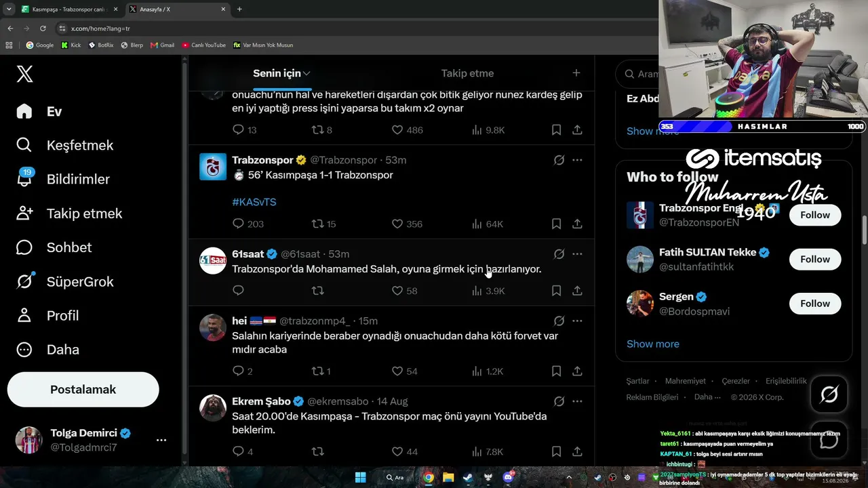Bookmark the 61saat post
The width and height of the screenshot is (868, 488).
[x=556, y=291]
